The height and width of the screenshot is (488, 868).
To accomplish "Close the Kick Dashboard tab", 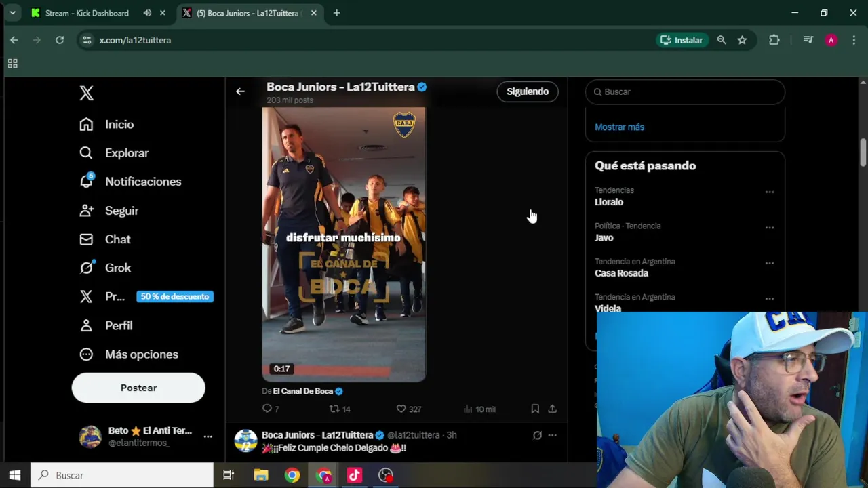I will point(163,13).
